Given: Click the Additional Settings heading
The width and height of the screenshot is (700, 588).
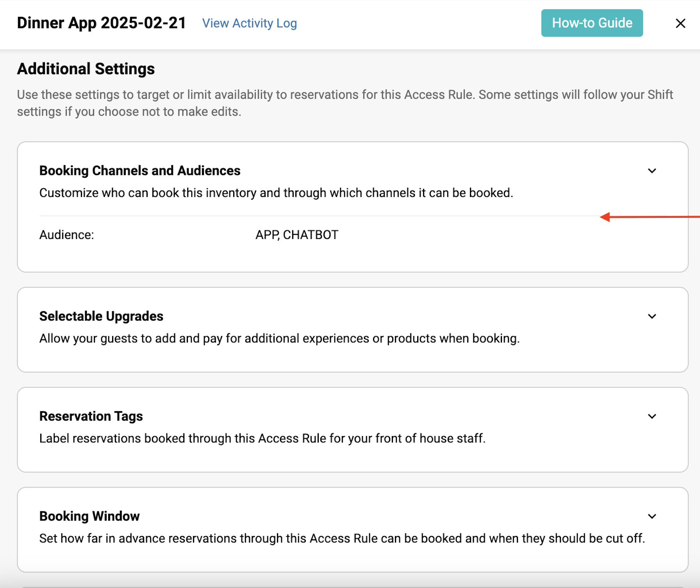Looking at the screenshot, I should tap(86, 69).
